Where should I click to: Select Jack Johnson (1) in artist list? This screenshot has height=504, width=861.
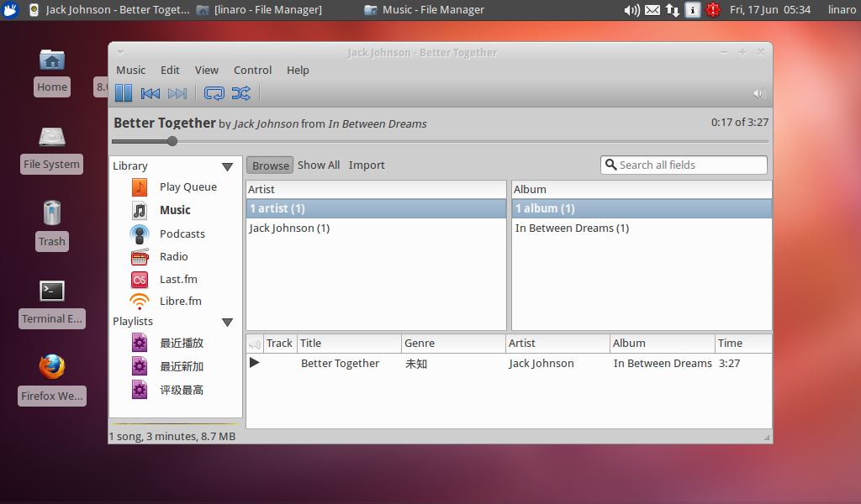click(x=376, y=228)
